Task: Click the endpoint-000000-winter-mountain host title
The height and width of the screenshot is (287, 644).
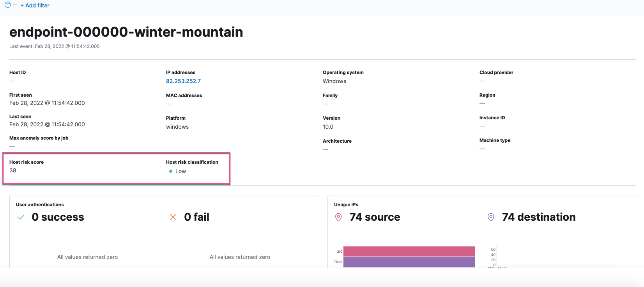Action: [126, 32]
